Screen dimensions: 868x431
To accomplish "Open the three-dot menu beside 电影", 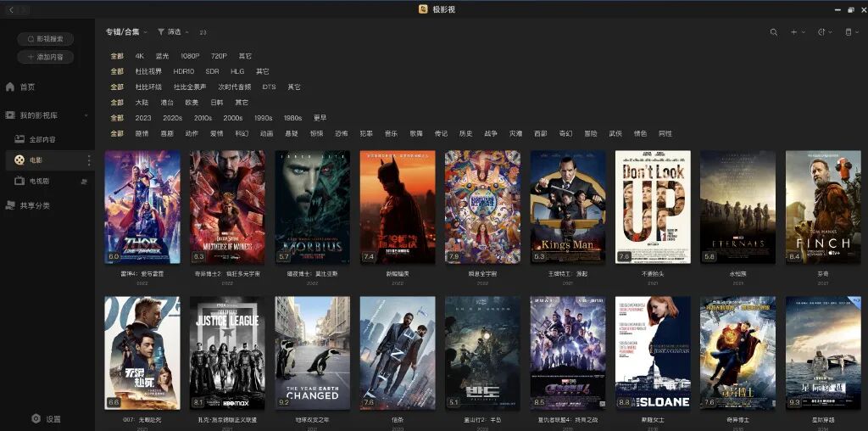I will point(88,160).
